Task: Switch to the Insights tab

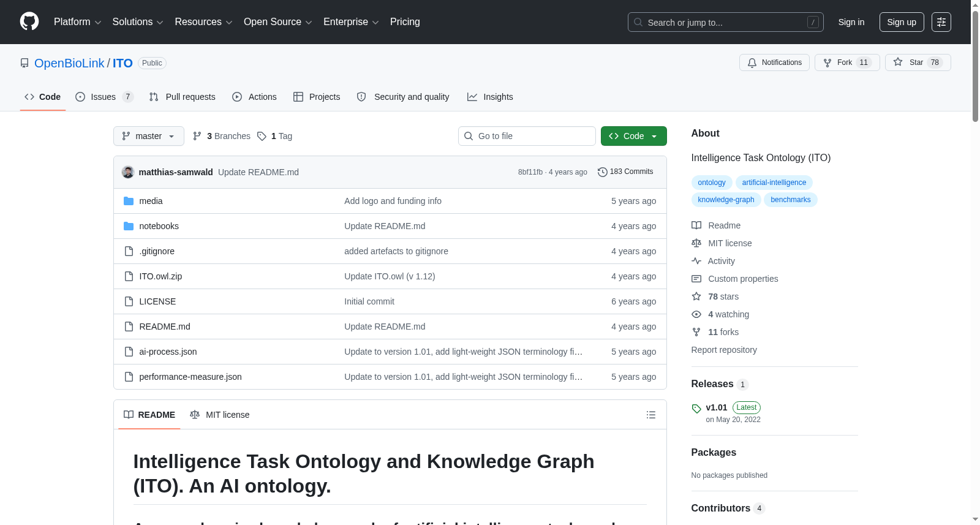Action: (x=490, y=97)
